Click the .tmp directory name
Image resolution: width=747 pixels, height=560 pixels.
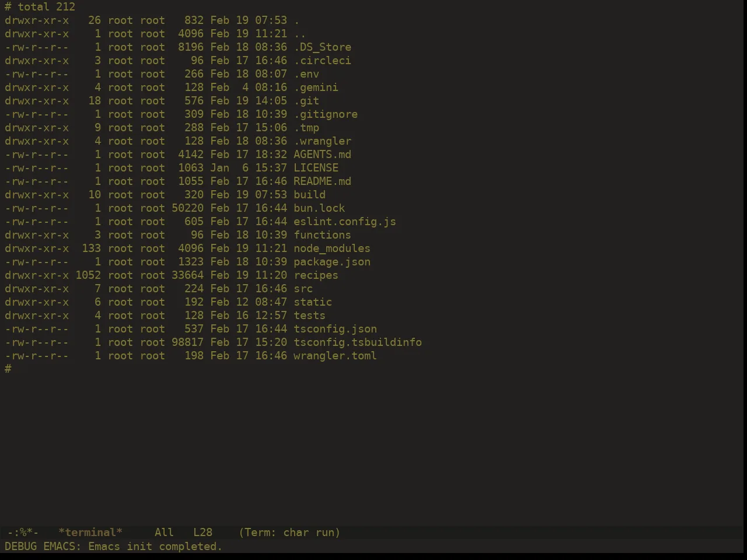pyautogui.click(x=306, y=128)
